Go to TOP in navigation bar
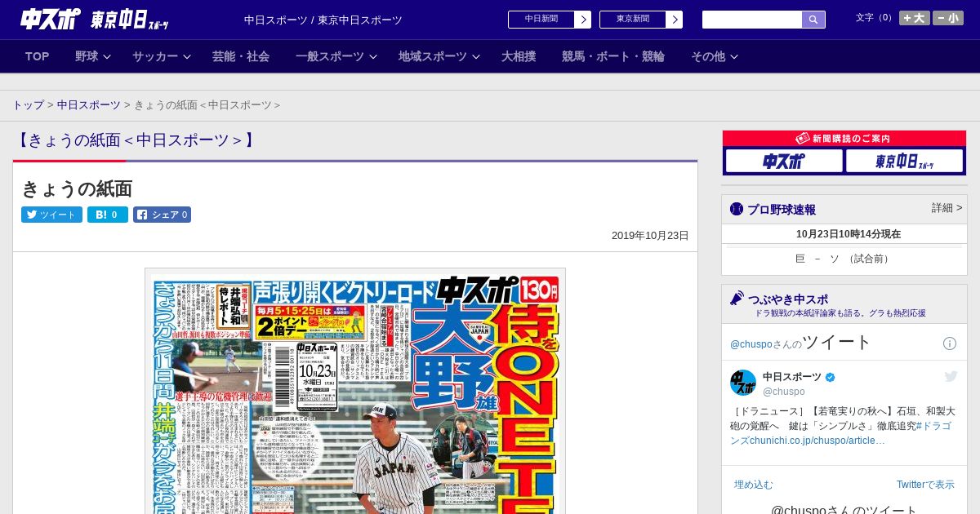 [38, 56]
